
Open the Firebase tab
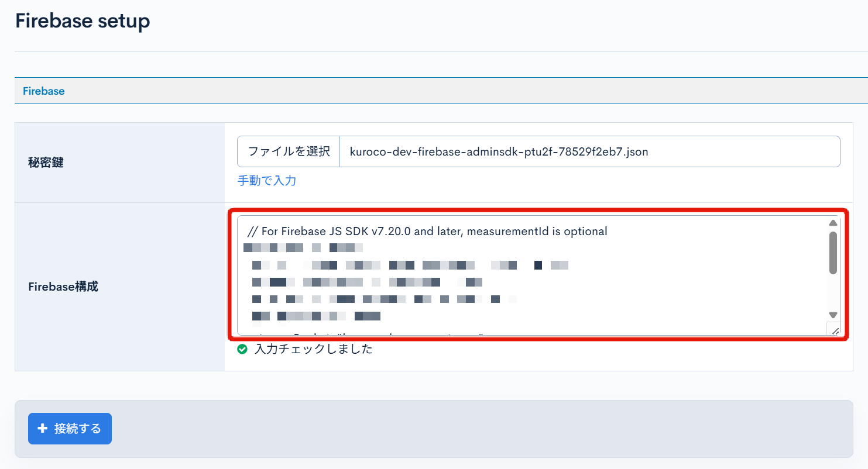click(x=43, y=91)
